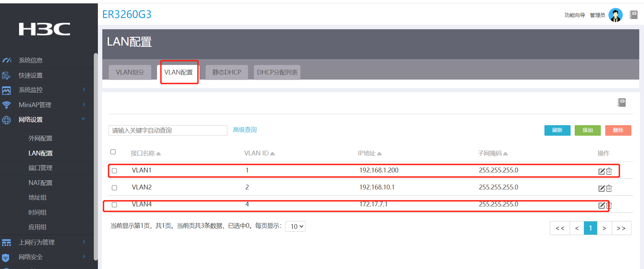644x269 pixels.
Task: Click the MiniAP管理 wifi icon
Action: coord(6,105)
